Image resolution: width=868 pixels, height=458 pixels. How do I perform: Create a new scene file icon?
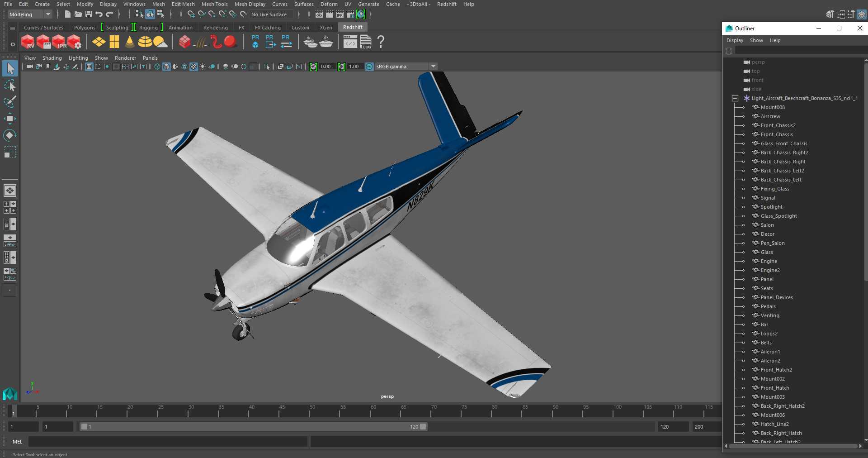(67, 14)
